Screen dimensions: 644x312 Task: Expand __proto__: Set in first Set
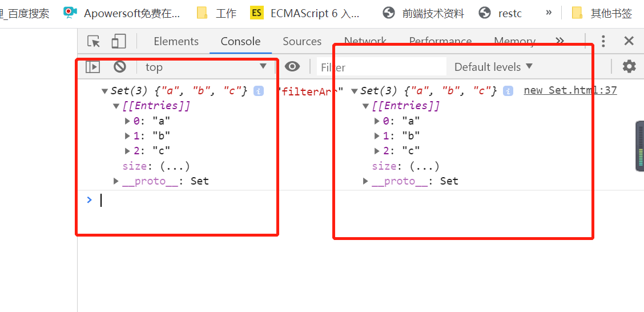point(116,181)
